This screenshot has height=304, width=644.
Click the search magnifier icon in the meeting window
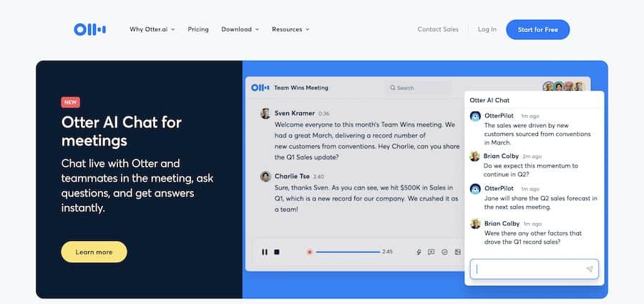393,88
